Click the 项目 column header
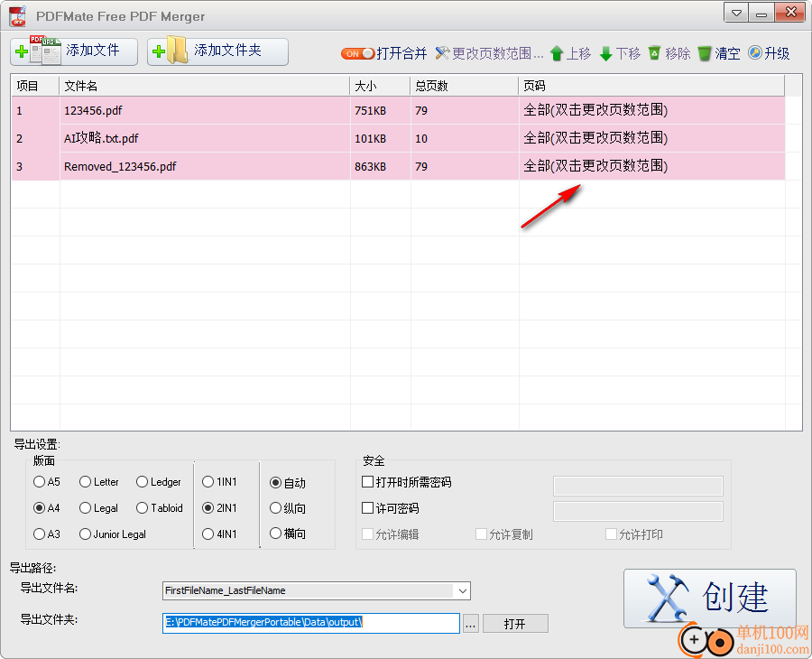 pos(35,86)
